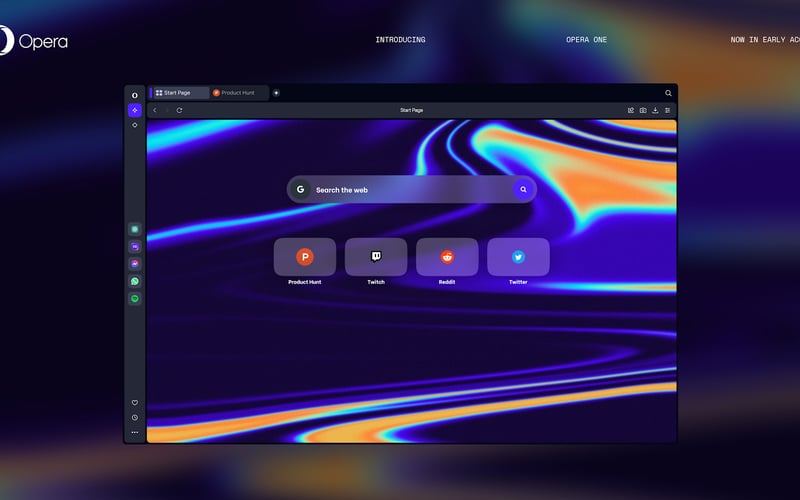Open the Opera main menu icon
Viewport: 800px width, 500px height.
click(x=135, y=95)
